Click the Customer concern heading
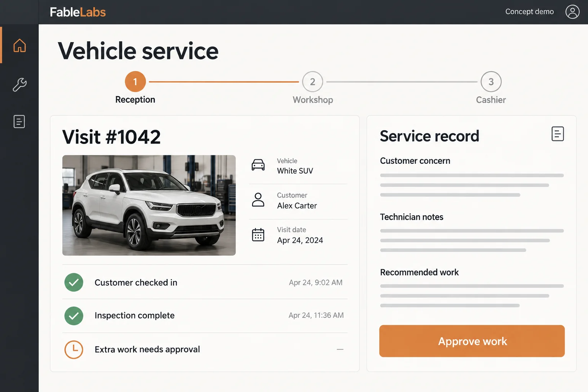 click(x=415, y=161)
